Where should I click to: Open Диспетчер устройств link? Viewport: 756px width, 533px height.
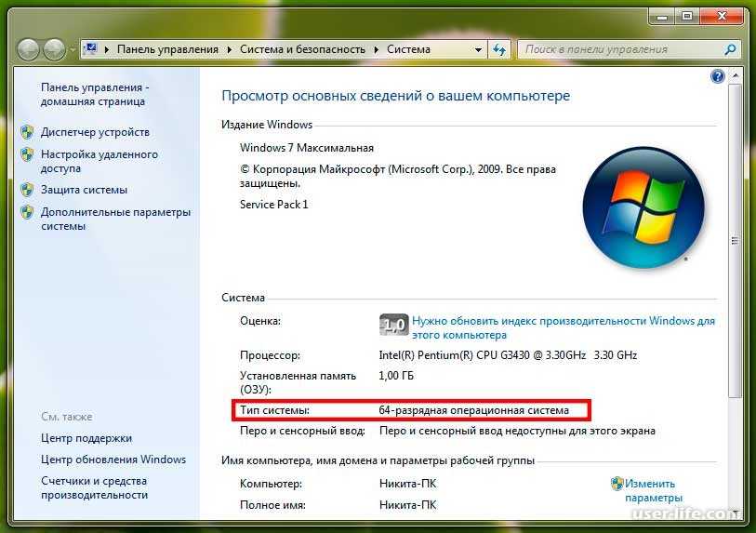click(95, 132)
